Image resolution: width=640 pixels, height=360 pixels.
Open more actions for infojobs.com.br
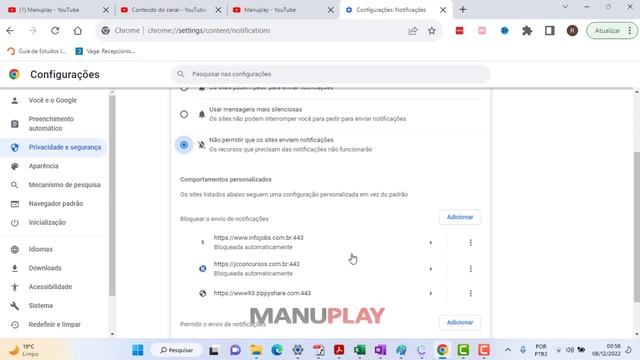(x=471, y=243)
